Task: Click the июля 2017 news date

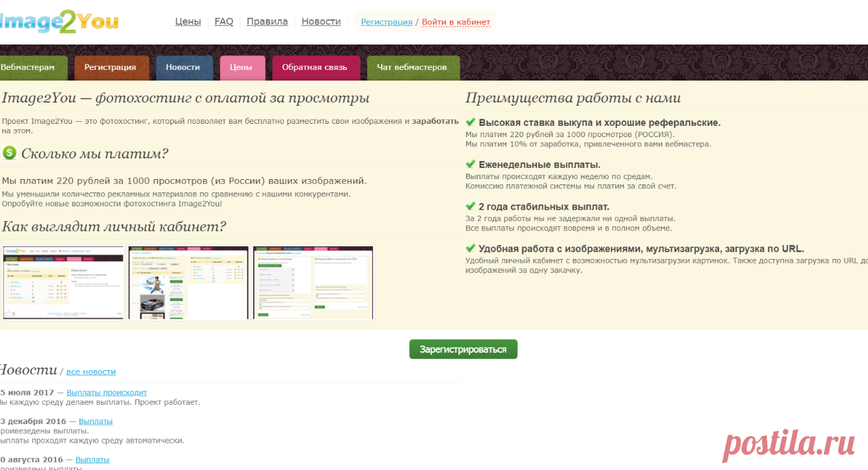Action: [27, 393]
